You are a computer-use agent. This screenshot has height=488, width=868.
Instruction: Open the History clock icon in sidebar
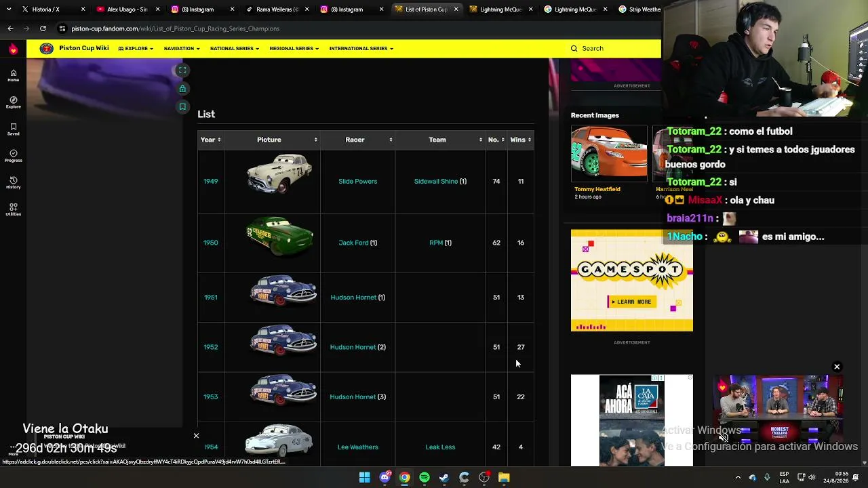click(x=13, y=182)
